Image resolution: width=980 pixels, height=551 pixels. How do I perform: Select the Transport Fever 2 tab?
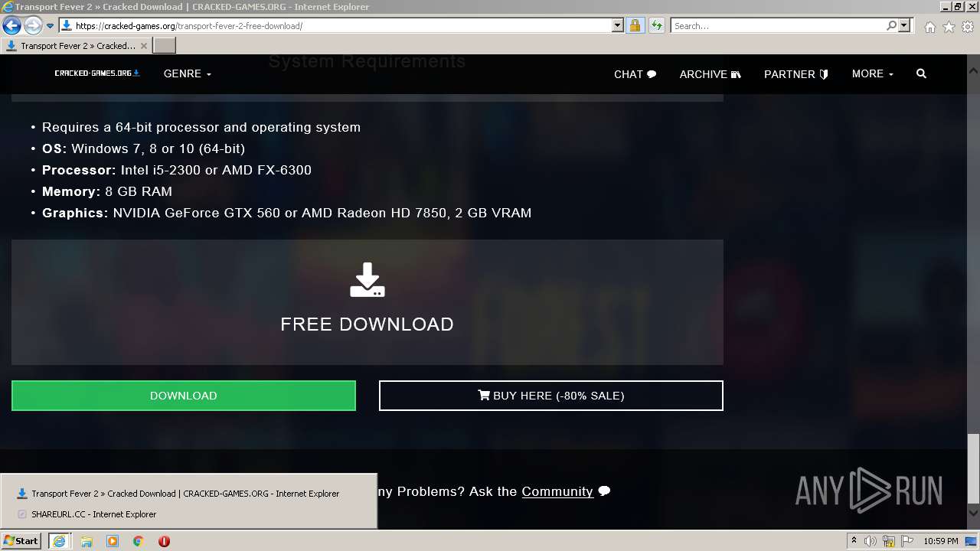[x=77, y=46]
